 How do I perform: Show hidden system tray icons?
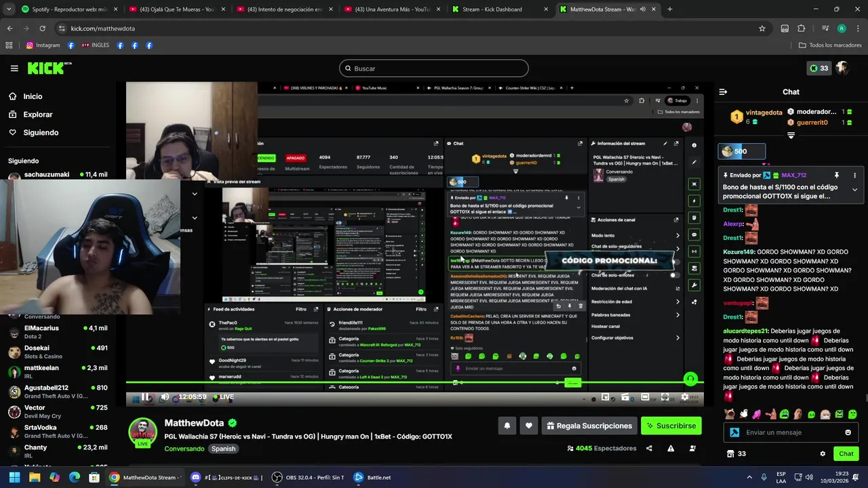coord(749,477)
